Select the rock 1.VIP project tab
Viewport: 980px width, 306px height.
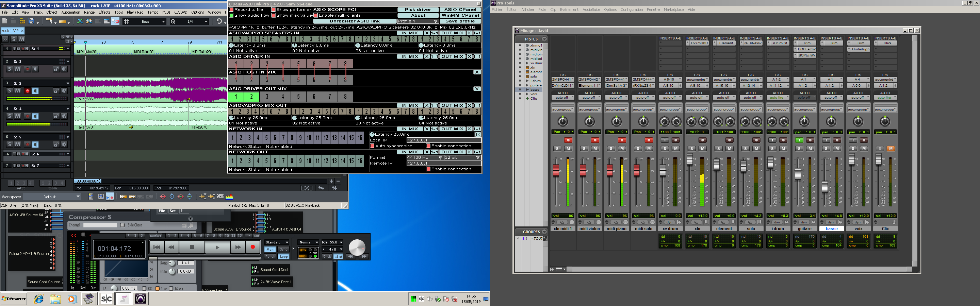[12, 30]
